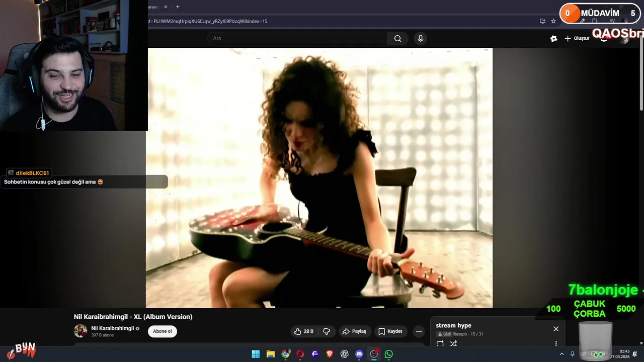This screenshot has width=644, height=362.
Task: Click the dilekBLKC61 chat username
Action: tap(32, 173)
